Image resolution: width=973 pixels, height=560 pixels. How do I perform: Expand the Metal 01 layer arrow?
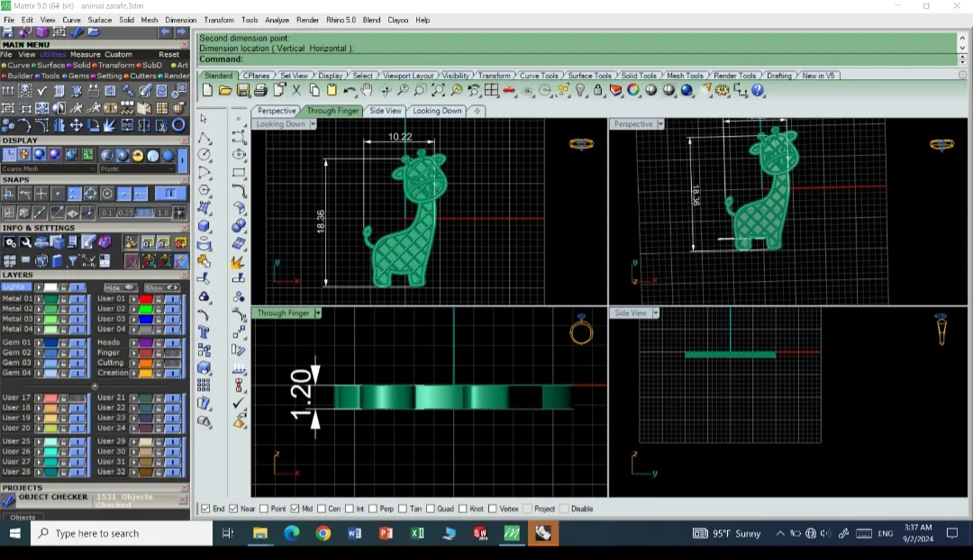point(39,299)
